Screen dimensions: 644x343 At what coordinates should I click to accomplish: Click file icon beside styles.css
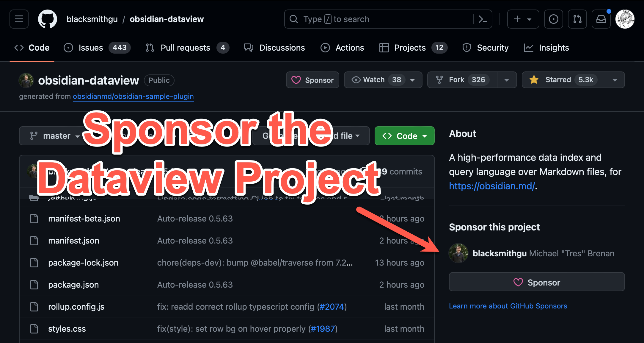34,329
